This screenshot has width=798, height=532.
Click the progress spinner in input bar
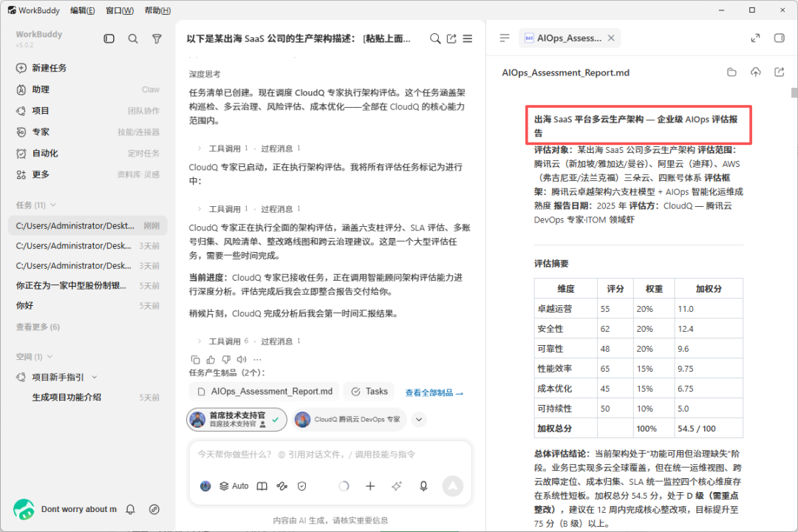344,486
